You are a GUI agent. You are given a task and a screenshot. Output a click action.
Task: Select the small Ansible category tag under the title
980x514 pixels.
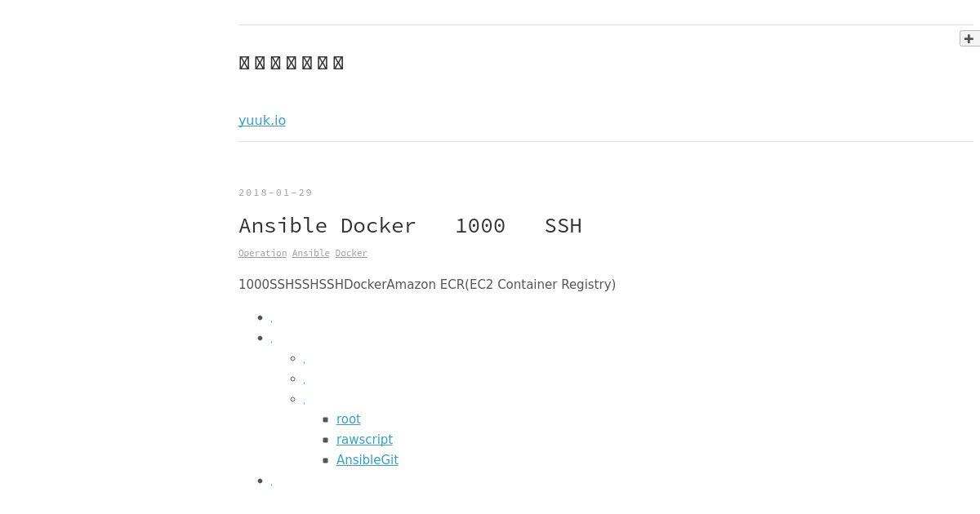pos(311,254)
